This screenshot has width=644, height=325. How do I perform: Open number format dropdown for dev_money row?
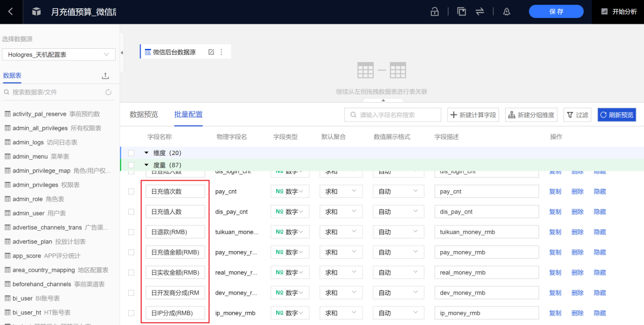(x=398, y=293)
